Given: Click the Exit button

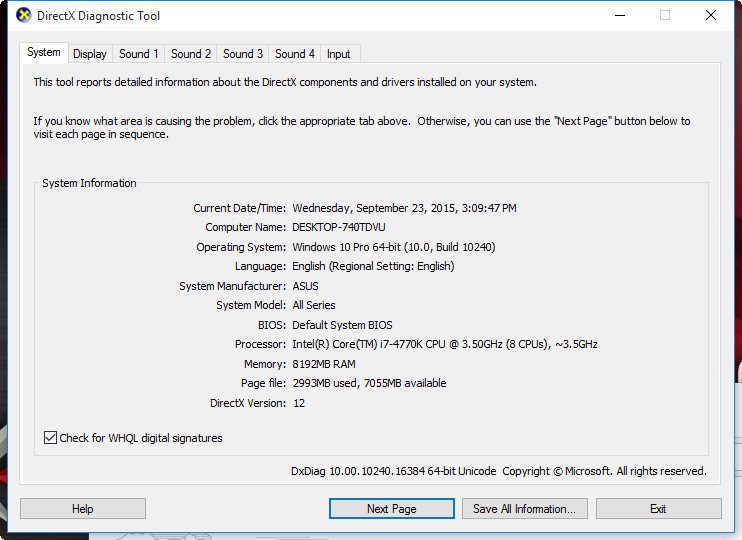Looking at the screenshot, I should tap(659, 509).
